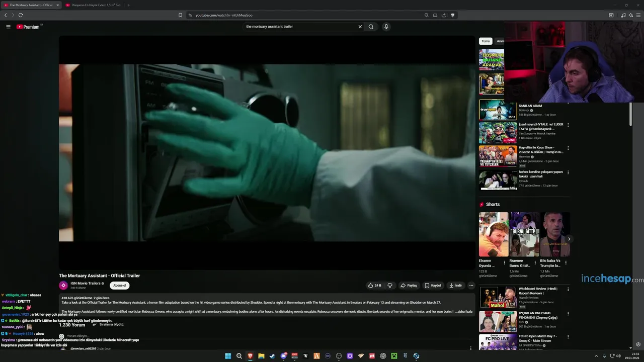Open the Elraenn Oyunda Short thumbnail
Screen dimensions: 644x362
click(494, 234)
